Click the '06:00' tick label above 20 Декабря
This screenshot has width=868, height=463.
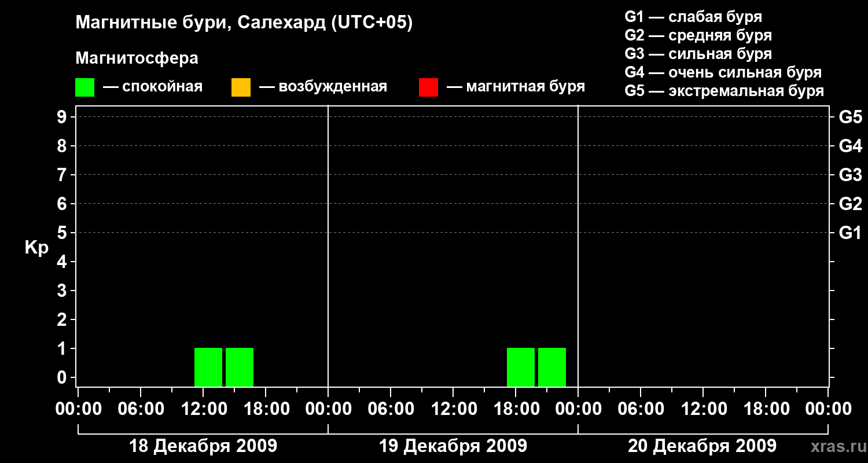(x=641, y=409)
